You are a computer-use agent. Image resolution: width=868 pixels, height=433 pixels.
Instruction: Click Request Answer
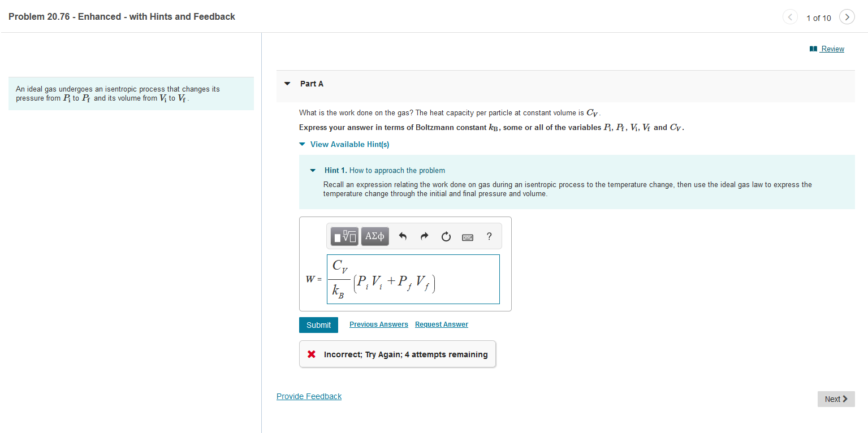[x=441, y=324]
